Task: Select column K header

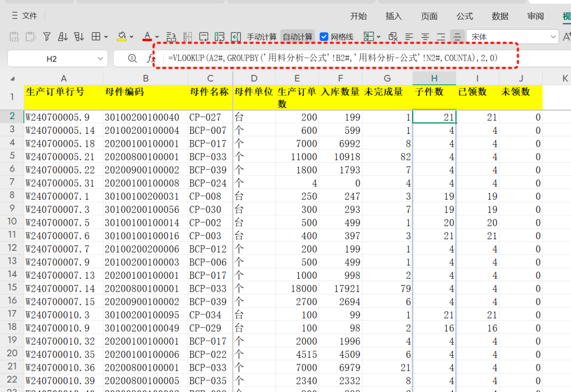Action: click(564, 78)
